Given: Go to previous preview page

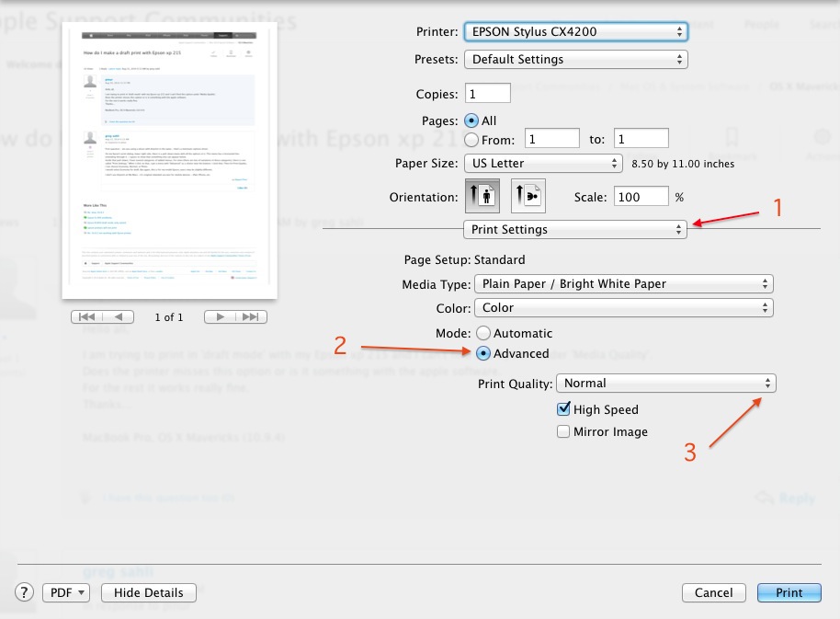Looking at the screenshot, I should coord(119,316).
